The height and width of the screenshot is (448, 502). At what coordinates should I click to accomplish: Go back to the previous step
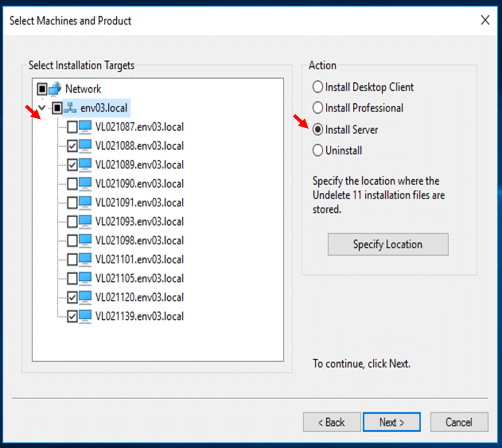332,422
